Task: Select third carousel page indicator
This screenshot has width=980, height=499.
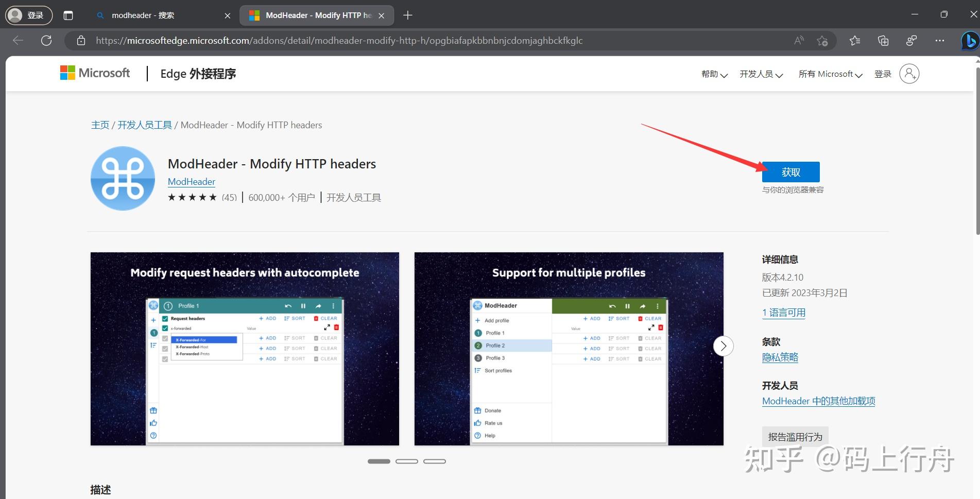Action: click(x=435, y=461)
